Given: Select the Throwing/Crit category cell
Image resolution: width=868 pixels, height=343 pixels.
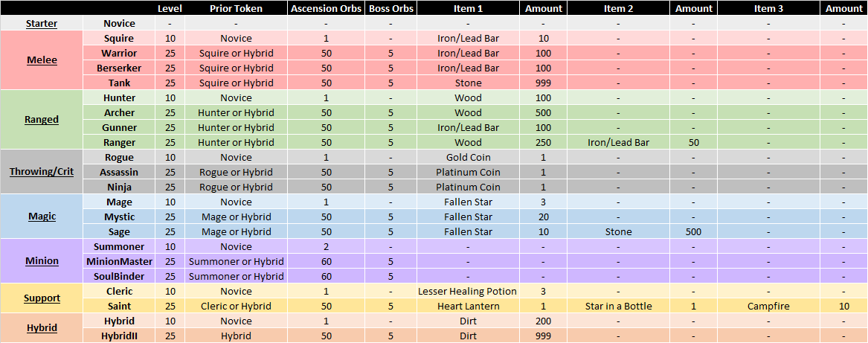Looking at the screenshot, I should [x=42, y=173].
